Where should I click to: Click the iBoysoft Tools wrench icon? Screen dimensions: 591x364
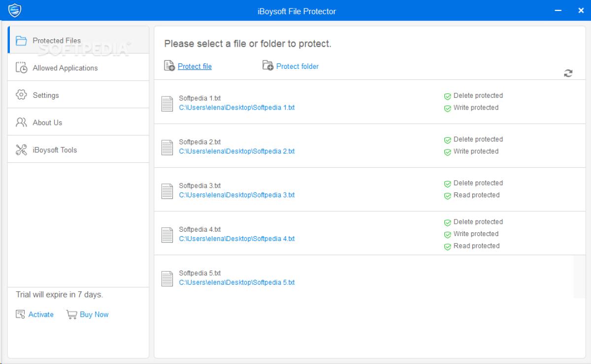point(21,150)
